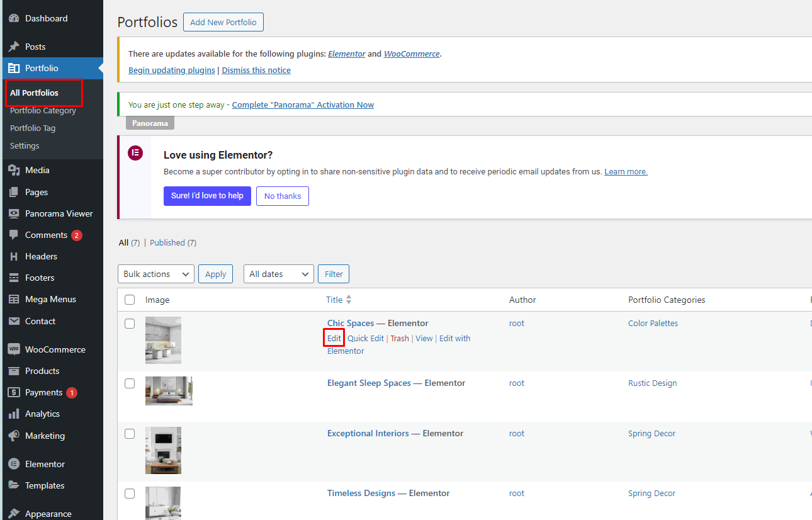Click the Pages icon in sidebar
Screen dimensions: 812x520
tap(14, 192)
